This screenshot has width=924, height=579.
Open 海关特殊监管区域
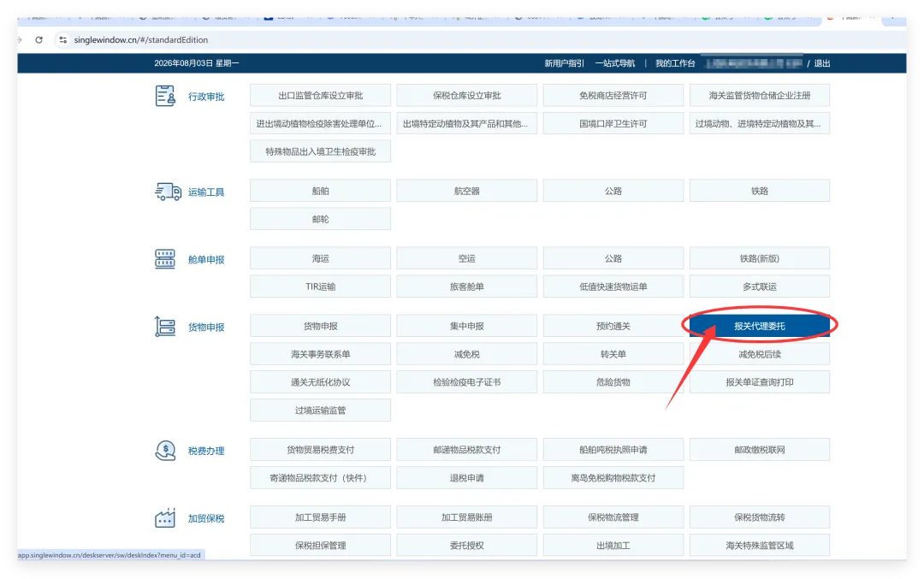(x=760, y=546)
